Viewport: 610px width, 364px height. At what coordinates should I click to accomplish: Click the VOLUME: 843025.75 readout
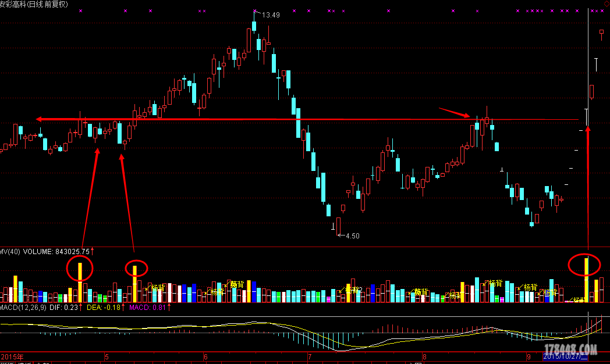coord(56,252)
